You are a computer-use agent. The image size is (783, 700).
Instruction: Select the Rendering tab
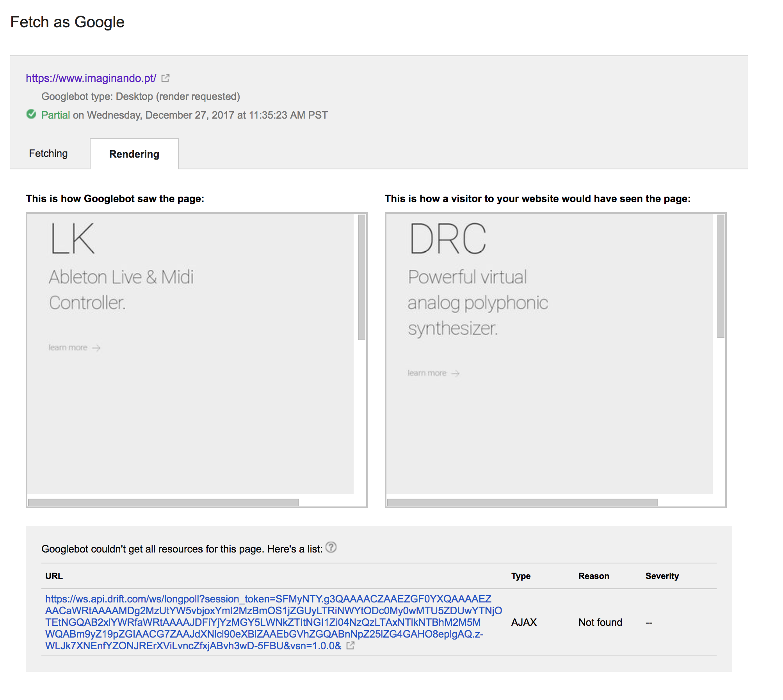coord(134,154)
